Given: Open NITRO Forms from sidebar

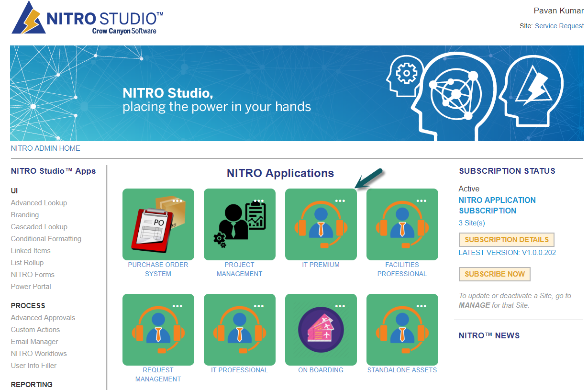Looking at the screenshot, I should pos(33,275).
